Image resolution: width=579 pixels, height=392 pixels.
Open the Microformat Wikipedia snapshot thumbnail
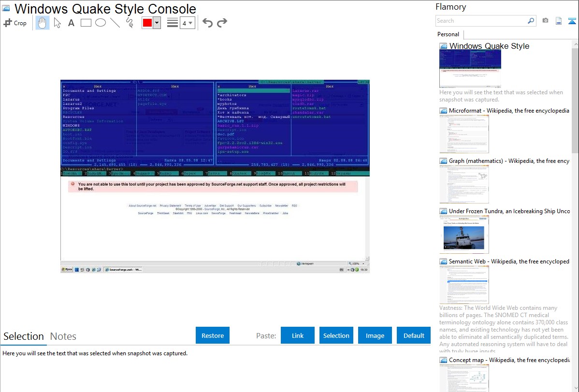[x=464, y=134]
